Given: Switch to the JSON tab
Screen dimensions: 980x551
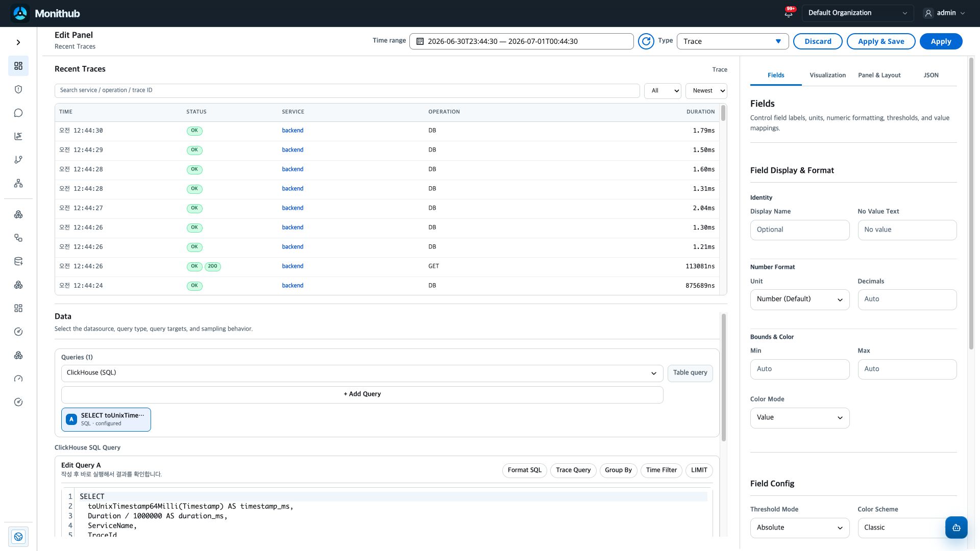Looking at the screenshot, I should click(930, 75).
